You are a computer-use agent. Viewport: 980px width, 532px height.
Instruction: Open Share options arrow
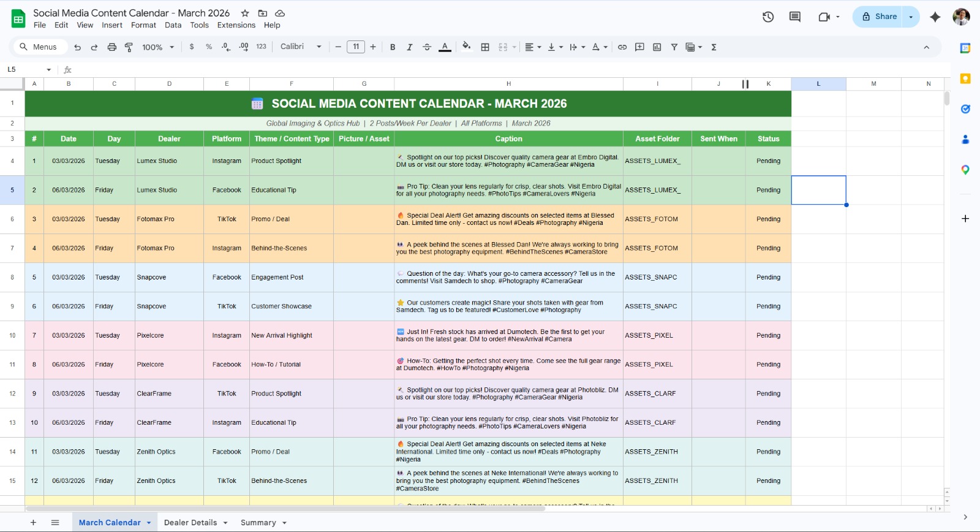point(911,17)
